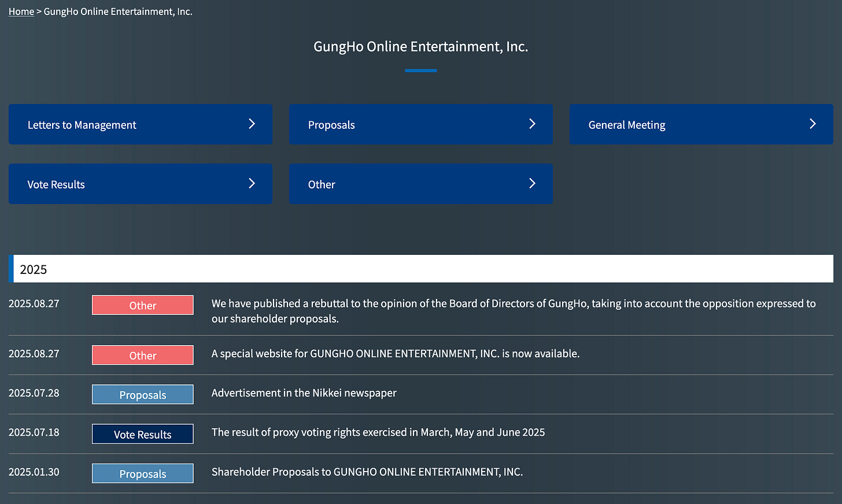Screen dimensions: 842x504
Task: Click the date 2025.07.28
Action: tap(34, 393)
